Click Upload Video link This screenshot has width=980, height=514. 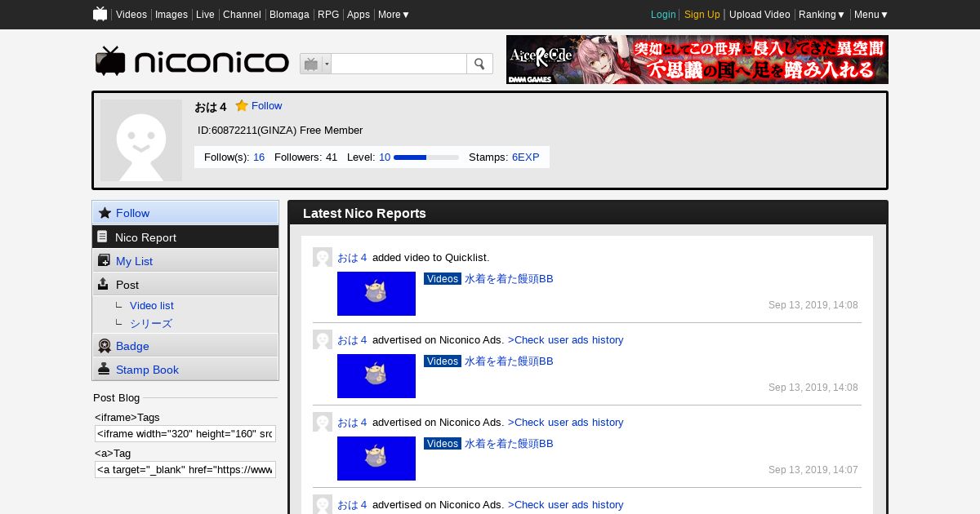[759, 15]
